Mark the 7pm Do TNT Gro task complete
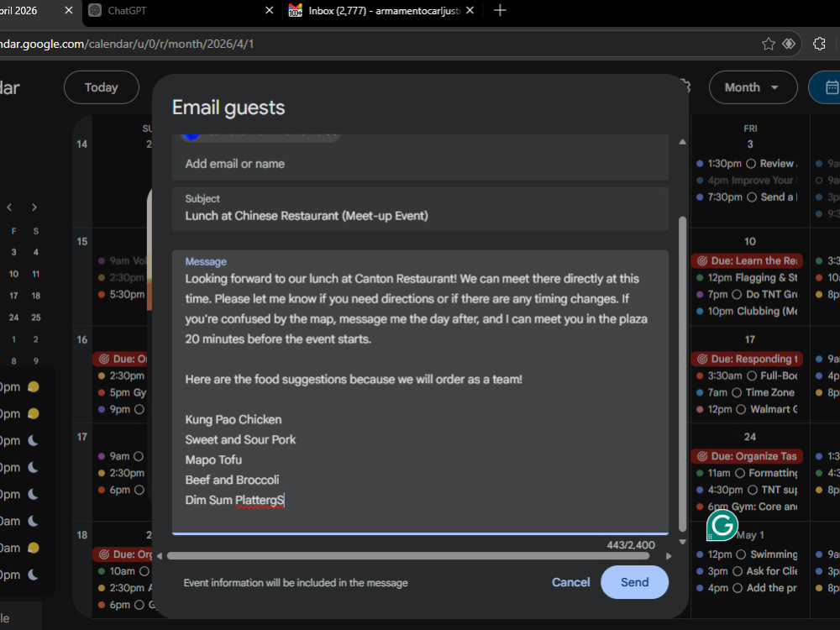Viewport: 840px width, 630px height. (x=737, y=295)
